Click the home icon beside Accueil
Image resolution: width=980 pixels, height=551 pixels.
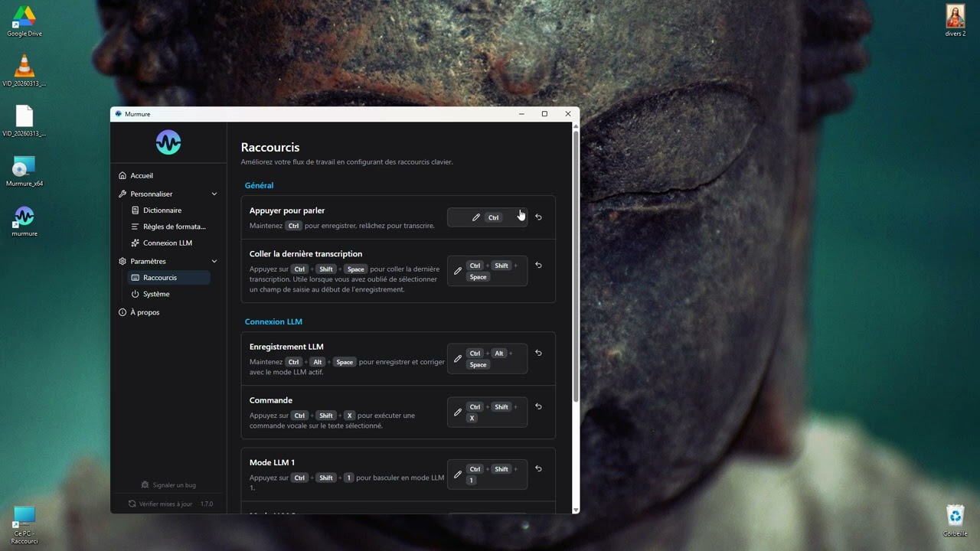pyautogui.click(x=122, y=175)
